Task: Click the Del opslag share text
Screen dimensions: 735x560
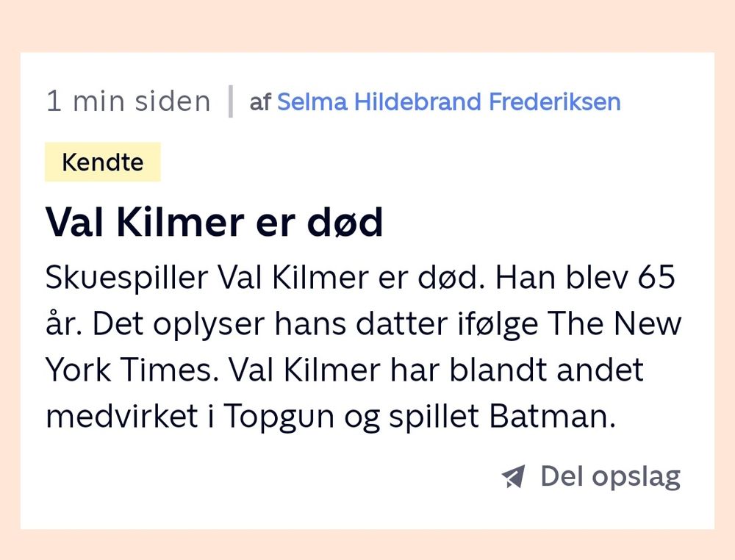Action: pos(610,477)
